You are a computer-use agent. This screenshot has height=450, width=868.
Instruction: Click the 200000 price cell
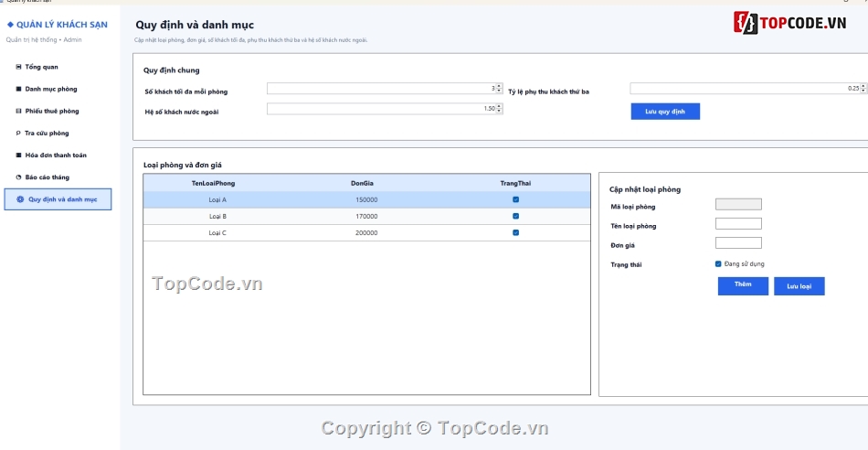366,233
